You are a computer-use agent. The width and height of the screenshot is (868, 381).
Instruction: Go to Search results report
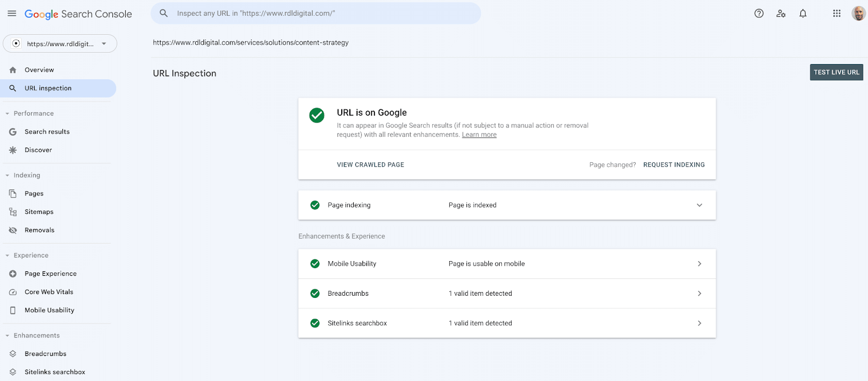(47, 132)
